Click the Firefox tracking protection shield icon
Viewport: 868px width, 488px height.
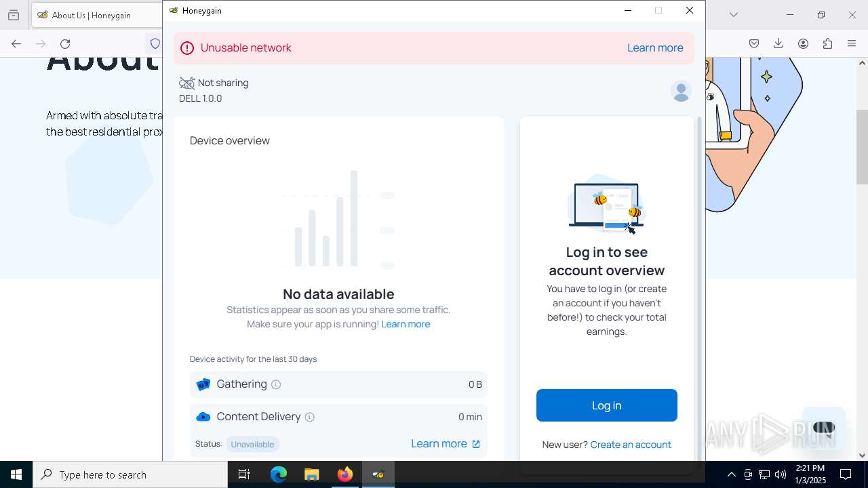[155, 43]
